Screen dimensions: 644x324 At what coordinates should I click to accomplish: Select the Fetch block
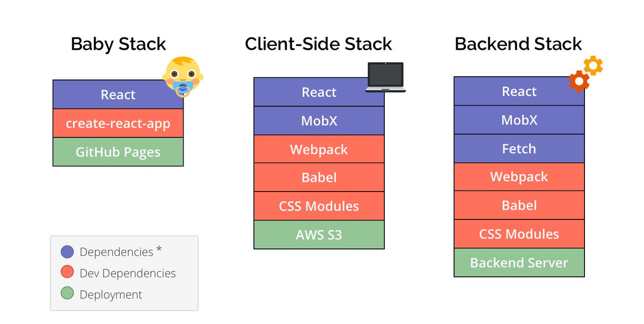pyautogui.click(x=519, y=148)
